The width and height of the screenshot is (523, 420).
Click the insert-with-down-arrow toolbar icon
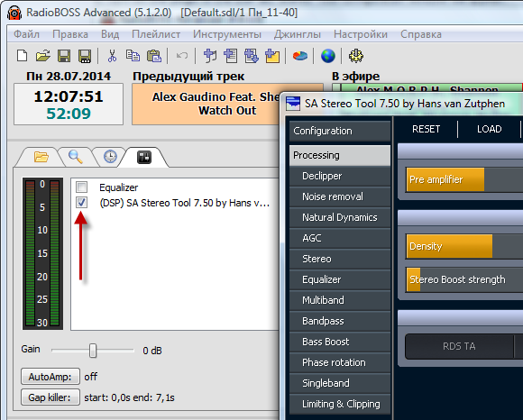click(x=252, y=56)
